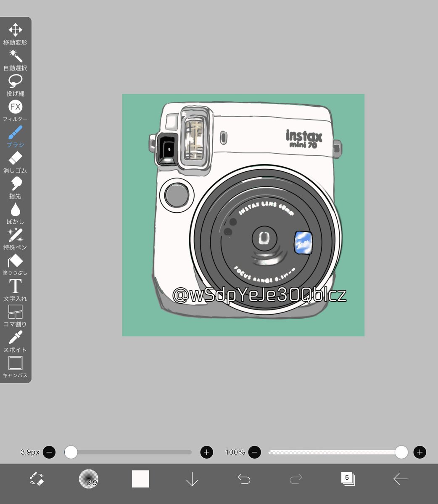Image resolution: width=438 pixels, height=504 pixels.
Task: Open the layers panel showing 5
Action: 348,478
